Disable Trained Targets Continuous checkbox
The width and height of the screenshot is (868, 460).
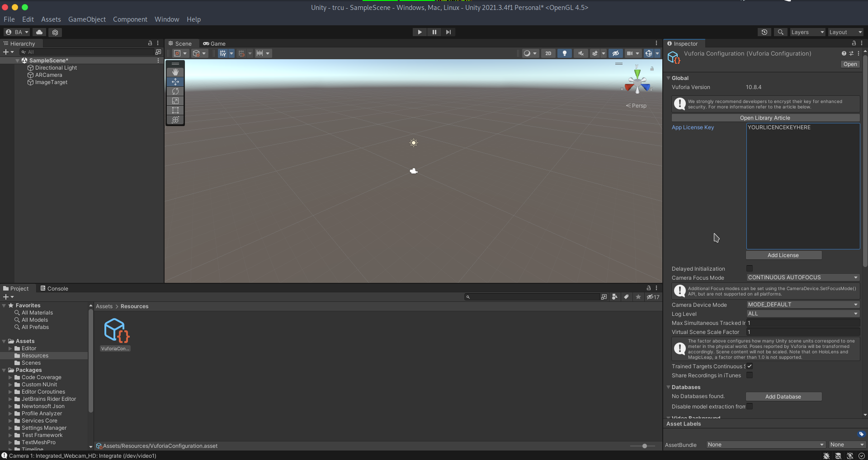pyautogui.click(x=749, y=366)
